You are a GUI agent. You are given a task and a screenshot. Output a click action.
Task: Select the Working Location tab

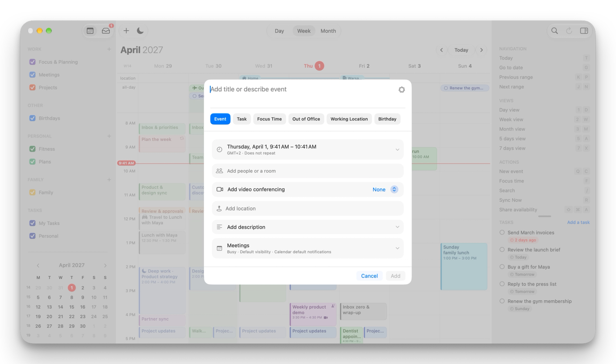tap(349, 119)
